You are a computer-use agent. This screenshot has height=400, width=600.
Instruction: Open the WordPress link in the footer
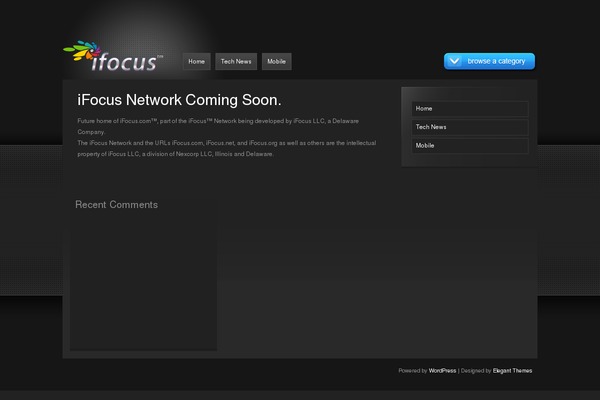[442, 371]
